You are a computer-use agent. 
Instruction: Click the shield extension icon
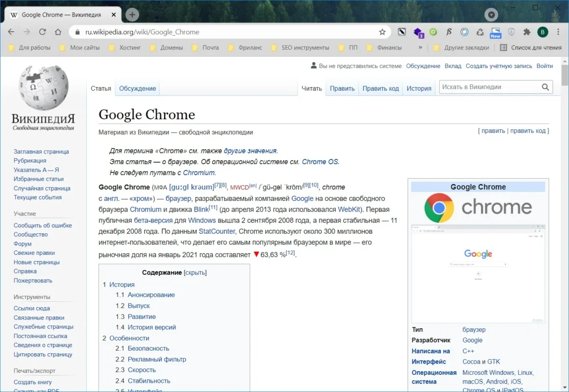coord(511,32)
